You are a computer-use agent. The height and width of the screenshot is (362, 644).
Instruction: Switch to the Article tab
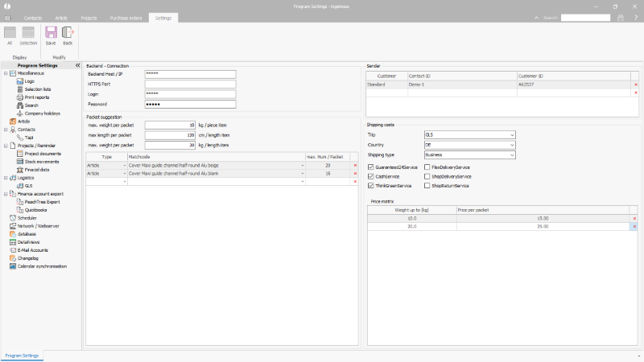point(61,18)
